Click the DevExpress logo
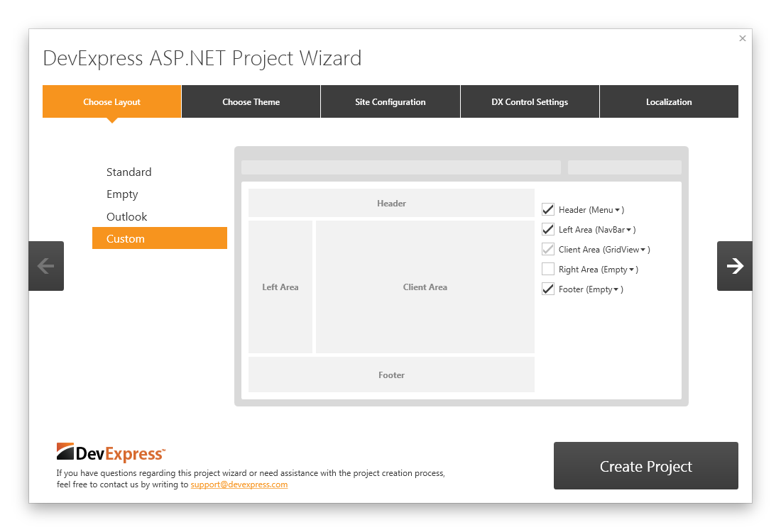Screen dimensions: 781x532 click(x=111, y=453)
